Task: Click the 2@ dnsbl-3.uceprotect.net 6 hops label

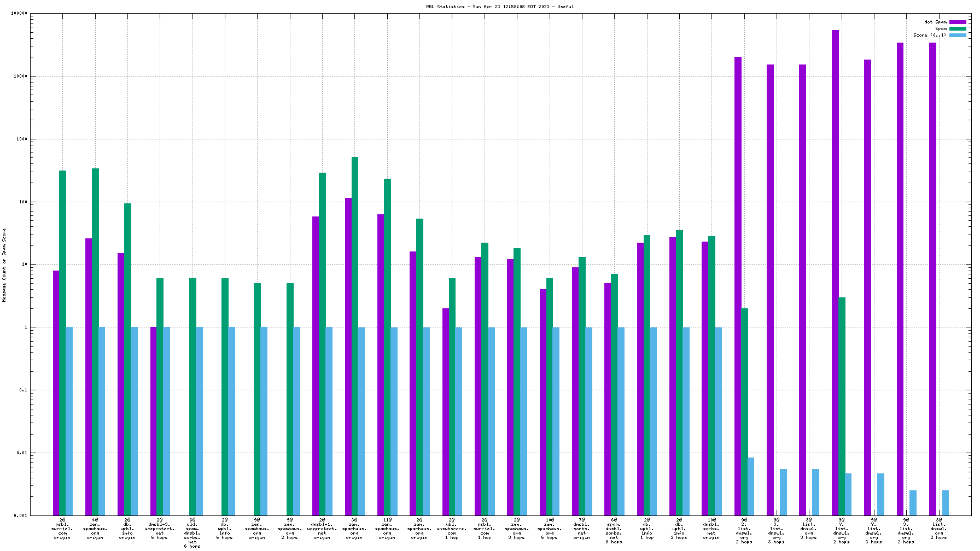Action: coord(160,529)
